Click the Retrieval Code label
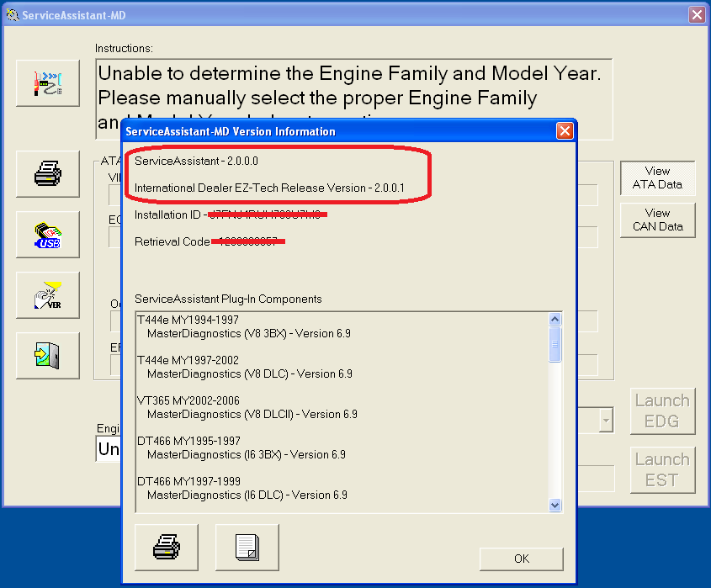The height and width of the screenshot is (588, 711). click(x=172, y=241)
